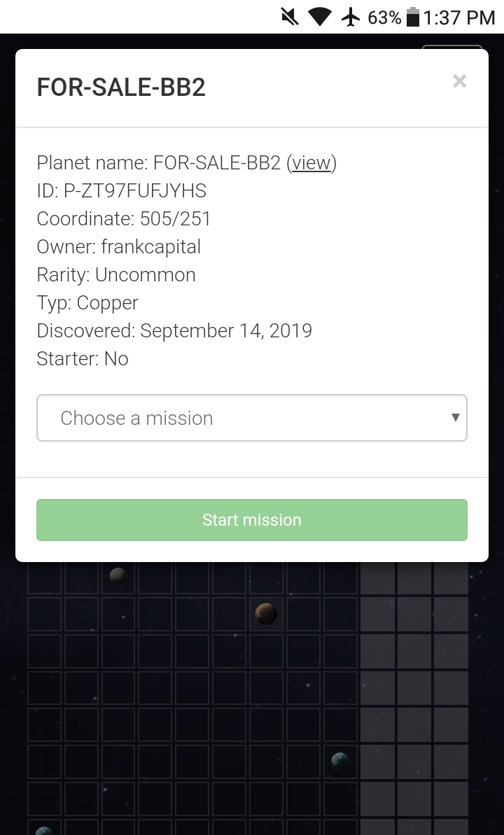Open the planet "view" link
The height and width of the screenshot is (835, 504).
[x=311, y=163]
